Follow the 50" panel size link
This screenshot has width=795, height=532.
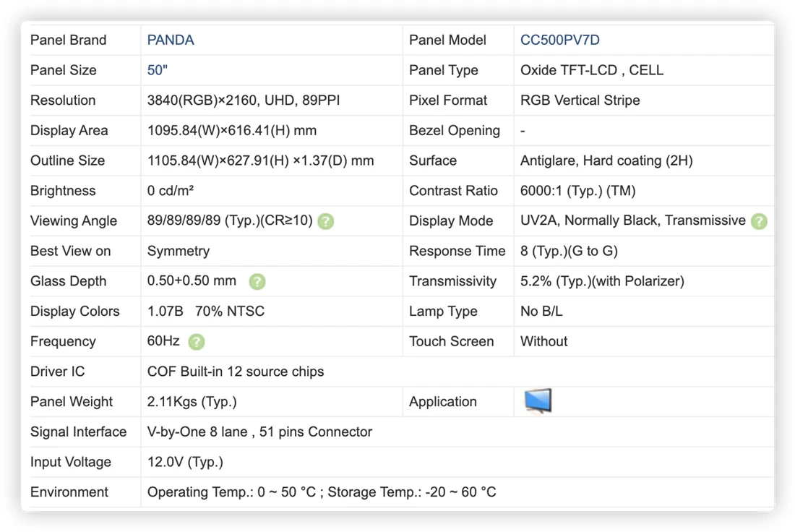157,70
